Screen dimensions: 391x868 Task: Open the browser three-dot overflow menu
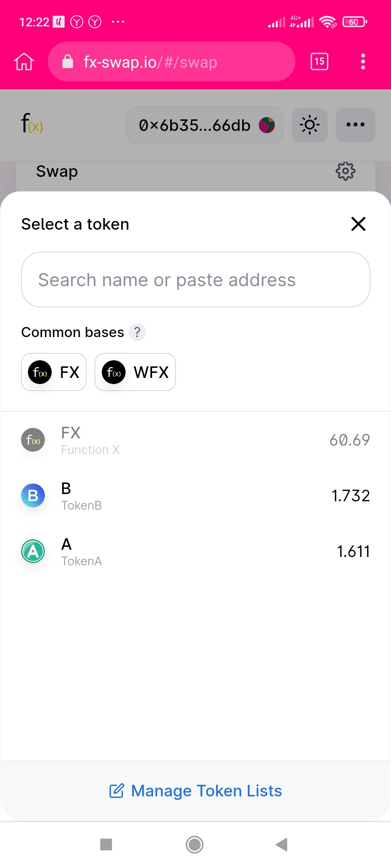tap(363, 61)
